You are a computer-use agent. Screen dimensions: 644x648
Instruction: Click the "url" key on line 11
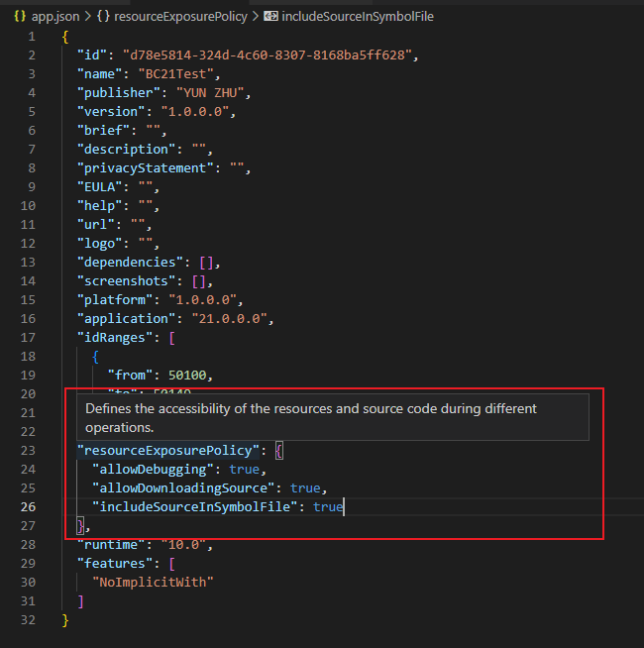[95, 224]
